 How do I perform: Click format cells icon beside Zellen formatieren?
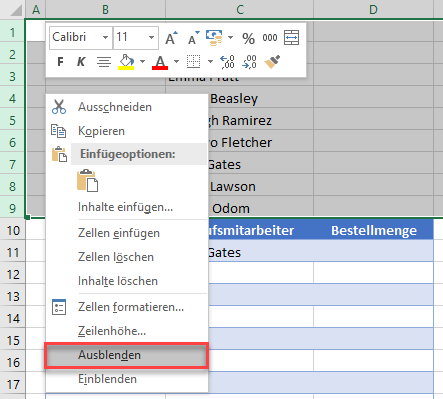coord(59,307)
